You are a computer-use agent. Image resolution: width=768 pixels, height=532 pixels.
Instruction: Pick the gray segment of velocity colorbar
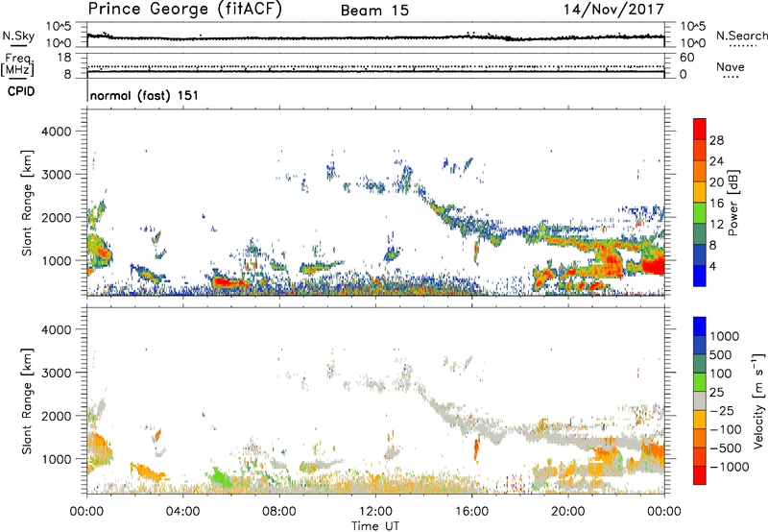pyautogui.click(x=700, y=401)
